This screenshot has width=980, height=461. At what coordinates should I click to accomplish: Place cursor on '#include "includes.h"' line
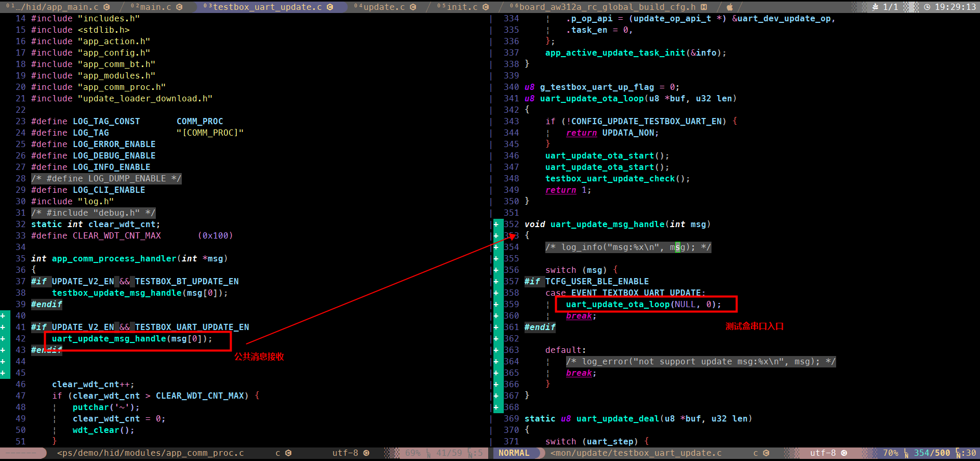pyautogui.click(x=86, y=19)
